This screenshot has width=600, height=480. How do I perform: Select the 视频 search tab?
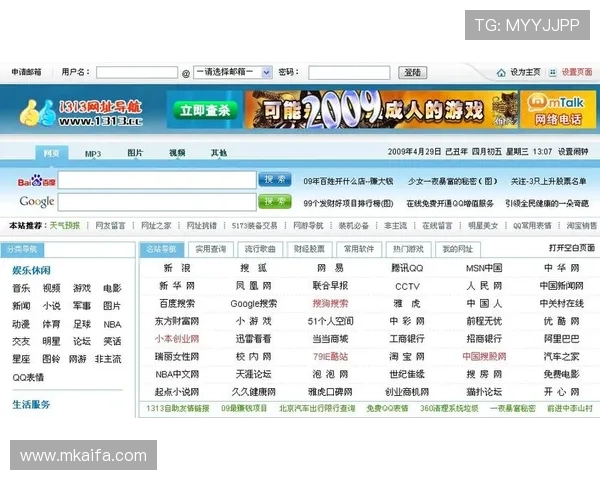point(177,153)
